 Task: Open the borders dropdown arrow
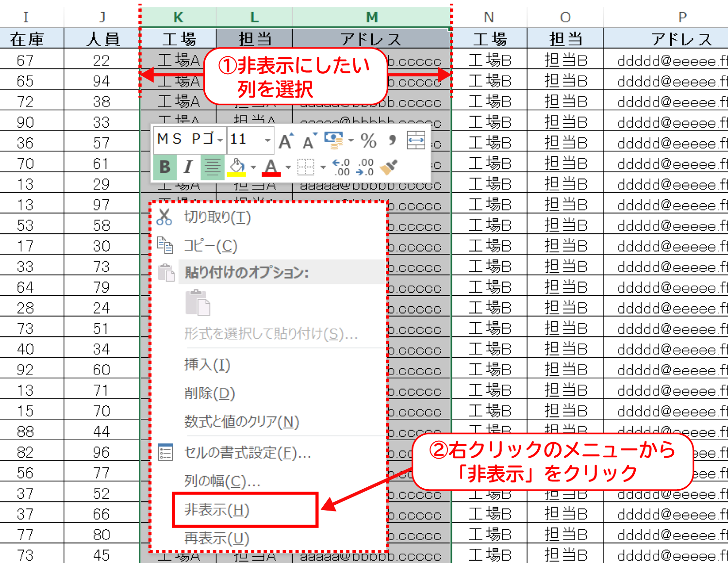(x=322, y=167)
